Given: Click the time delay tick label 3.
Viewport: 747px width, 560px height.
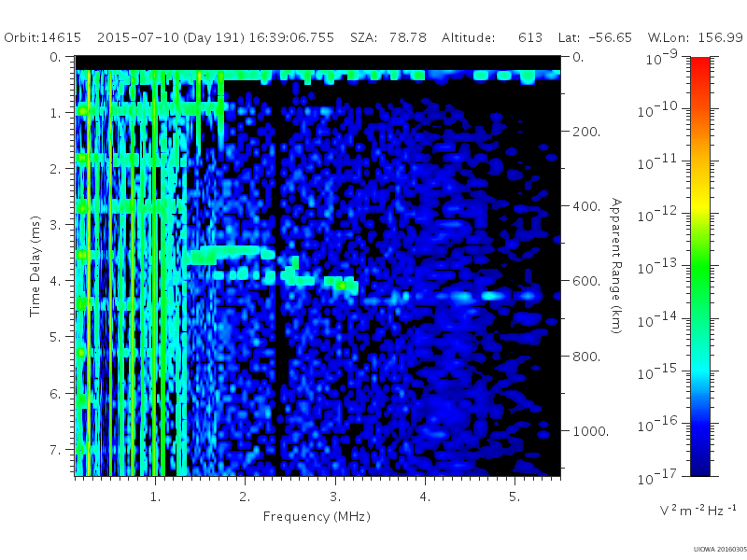Looking at the screenshot, I should [x=56, y=225].
